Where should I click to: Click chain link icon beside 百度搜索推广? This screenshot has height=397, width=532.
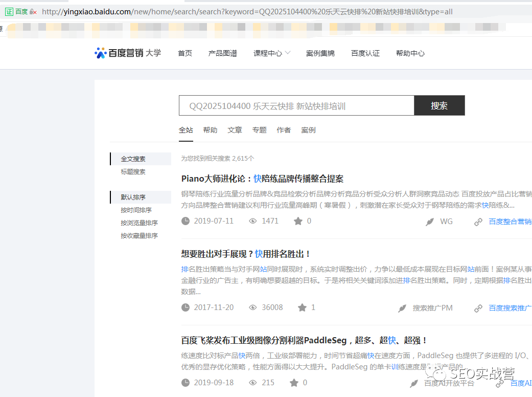478,308
